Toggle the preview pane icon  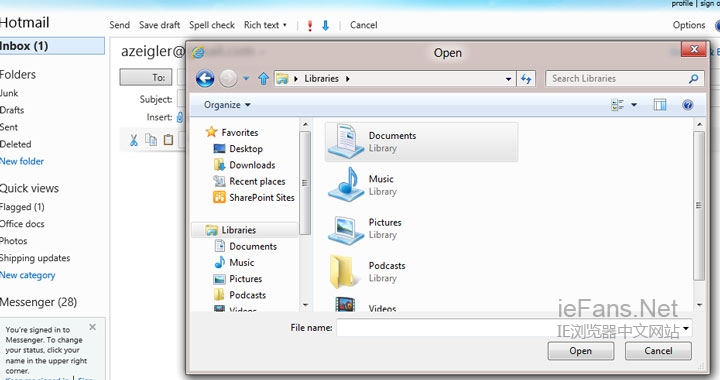[x=660, y=105]
